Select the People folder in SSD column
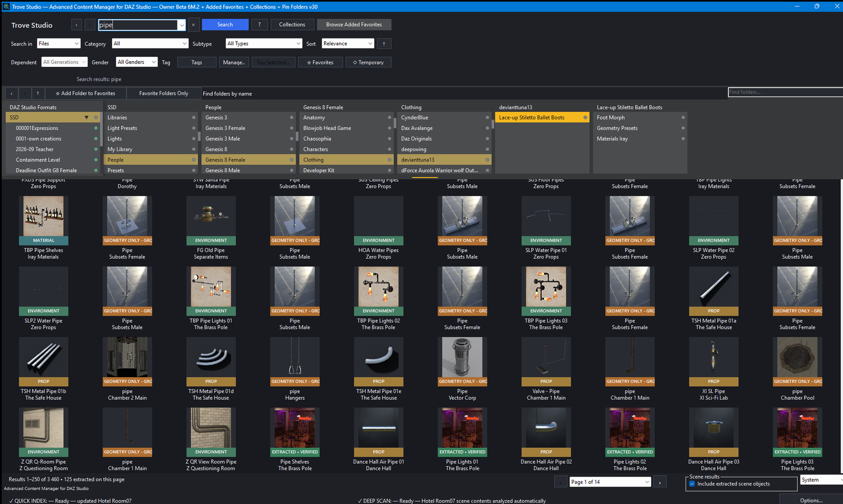 tap(150, 160)
